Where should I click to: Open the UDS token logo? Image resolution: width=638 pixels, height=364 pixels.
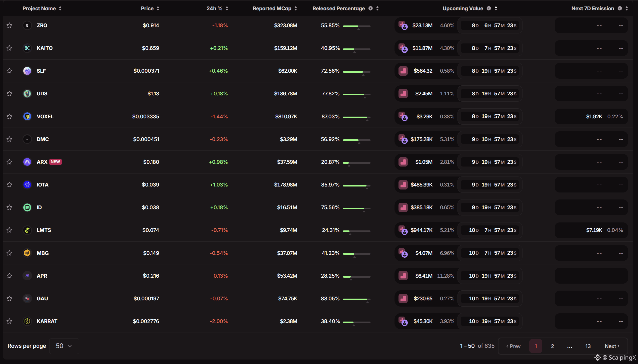tap(27, 94)
